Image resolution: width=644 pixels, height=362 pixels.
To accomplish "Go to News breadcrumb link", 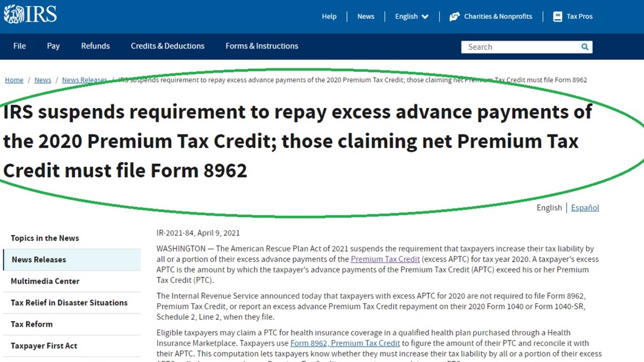I will (x=43, y=80).
